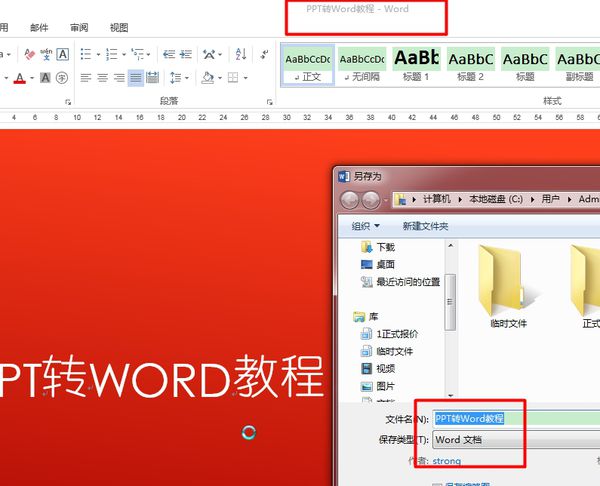Apply the 副标题 style
The height and width of the screenshot is (486, 600).
pyautogui.click(x=577, y=65)
